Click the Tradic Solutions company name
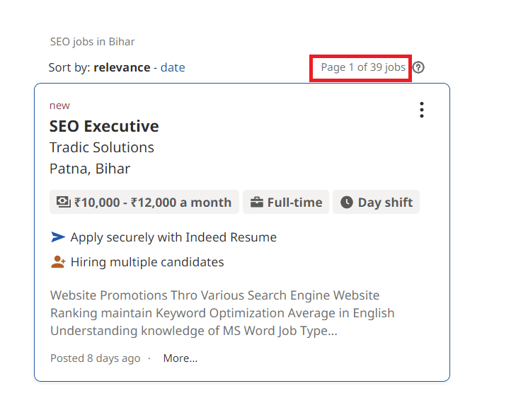The height and width of the screenshot is (420, 528). pyautogui.click(x=102, y=147)
